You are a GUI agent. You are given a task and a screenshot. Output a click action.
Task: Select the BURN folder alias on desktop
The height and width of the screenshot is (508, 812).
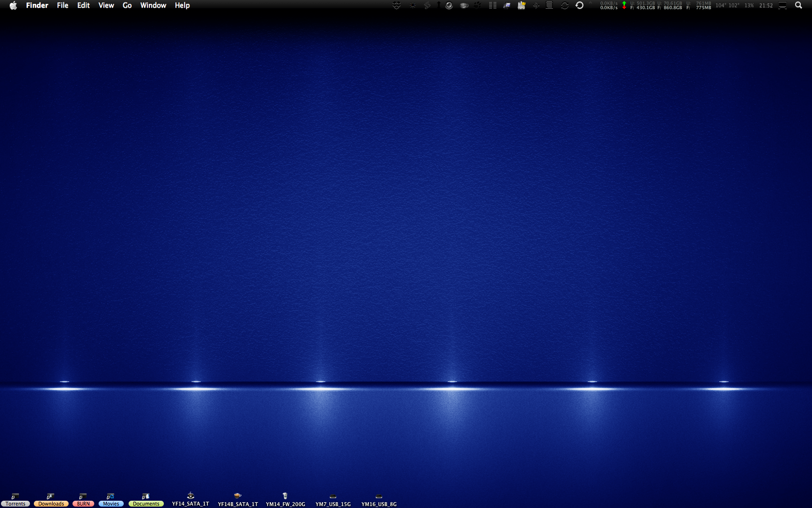83,500
